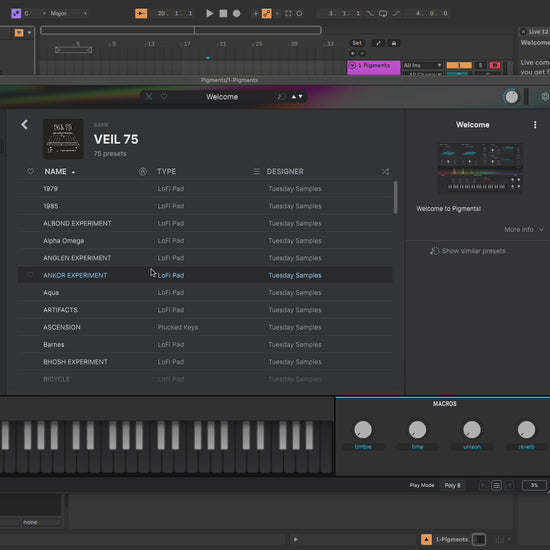Toggle the Scale Mode purple button
Screen dimensions: 550x550
16,13
